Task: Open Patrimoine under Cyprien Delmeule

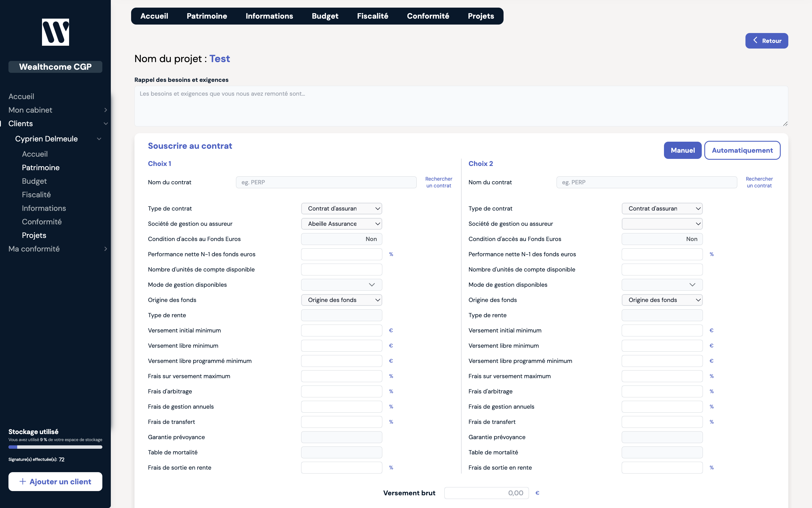Action: [x=41, y=167]
